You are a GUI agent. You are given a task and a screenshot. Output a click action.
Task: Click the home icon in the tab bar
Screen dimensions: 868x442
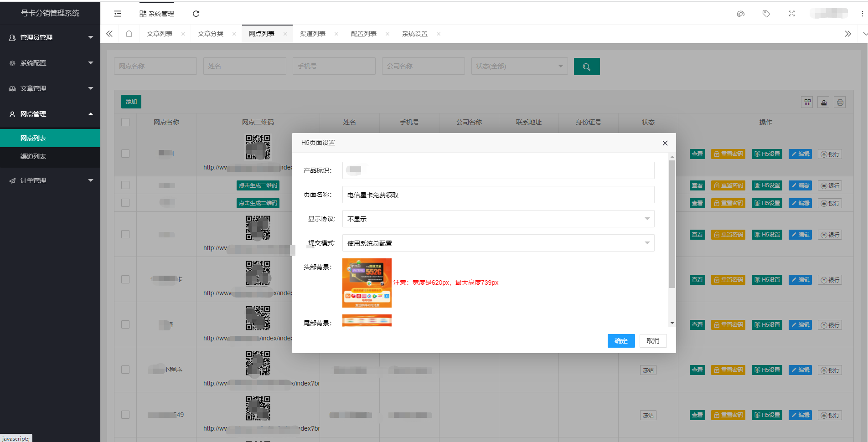[129, 34]
